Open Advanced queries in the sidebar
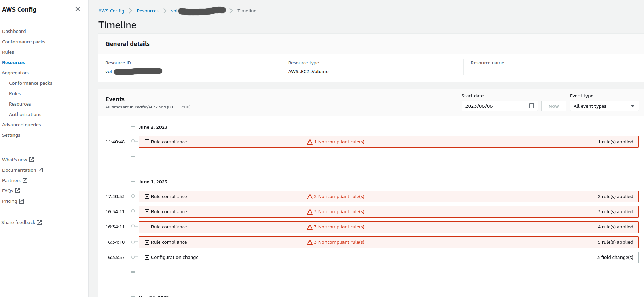Image resolution: width=644 pixels, height=297 pixels. (x=21, y=125)
